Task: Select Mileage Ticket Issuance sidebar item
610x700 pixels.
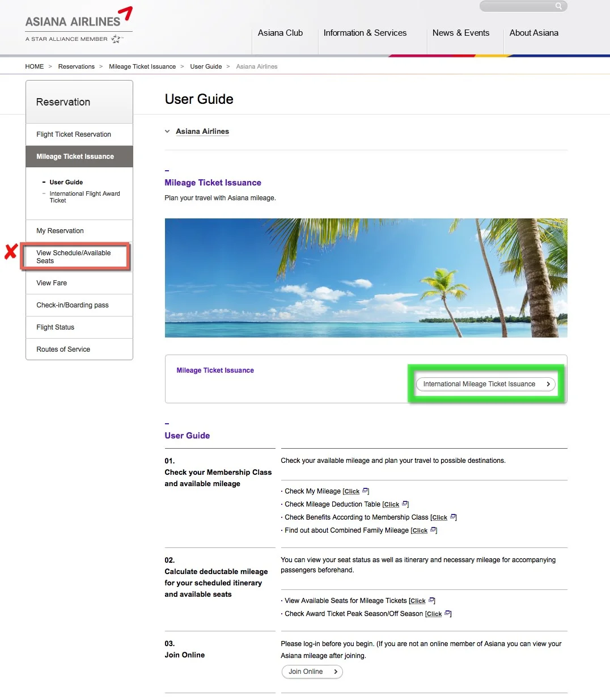Action: pos(79,157)
